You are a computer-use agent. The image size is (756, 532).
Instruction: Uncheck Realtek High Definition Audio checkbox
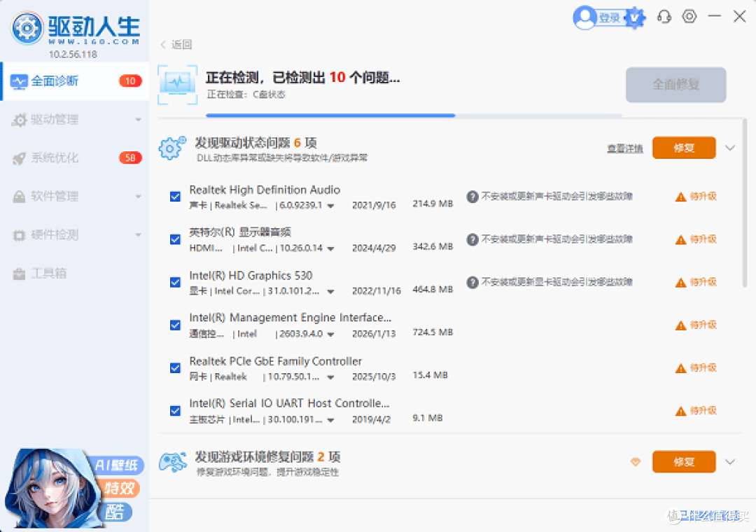tap(175, 196)
